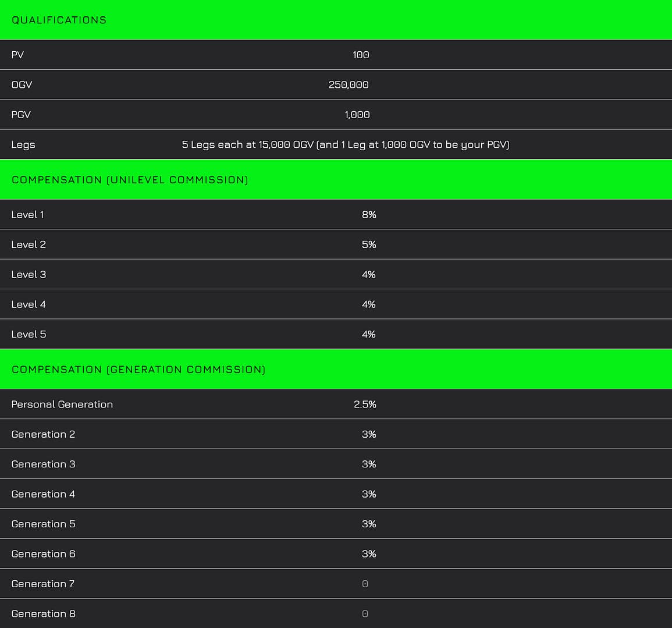672x628 pixels.
Task: Click the OGV value 250,000
Action: coord(349,85)
